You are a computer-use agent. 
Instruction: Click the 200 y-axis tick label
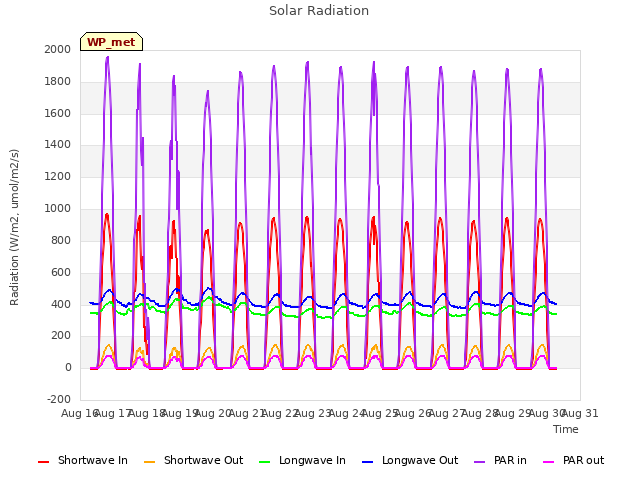pos(61,336)
